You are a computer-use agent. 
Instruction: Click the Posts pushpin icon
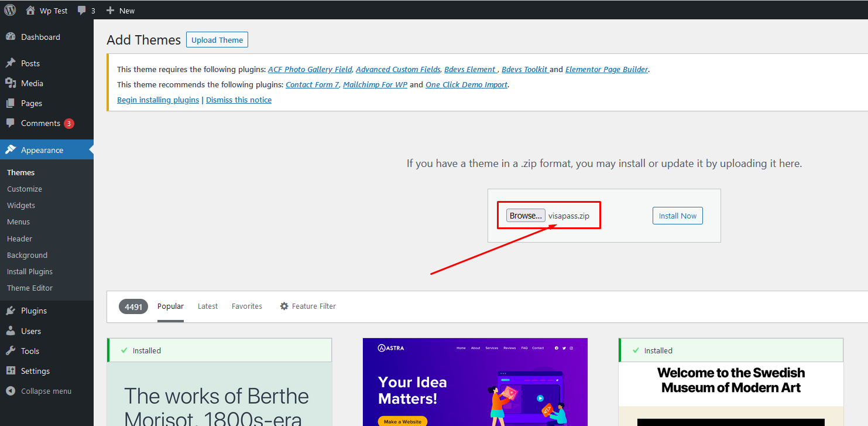coord(11,63)
